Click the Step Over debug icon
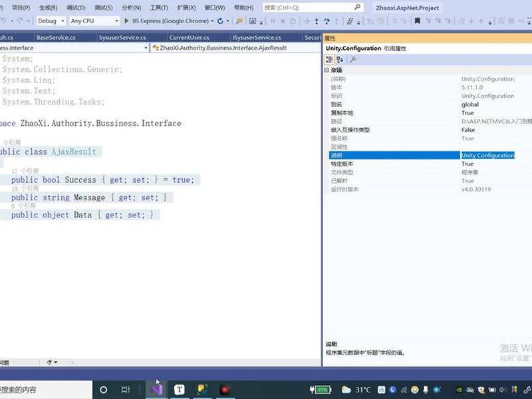Screen dimensions: 532x399 tap(327, 21)
